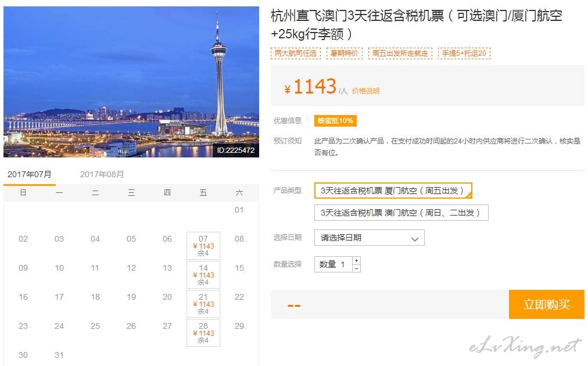Click calendar date 13
The width and height of the screenshot is (588, 366).
pos(167,268)
